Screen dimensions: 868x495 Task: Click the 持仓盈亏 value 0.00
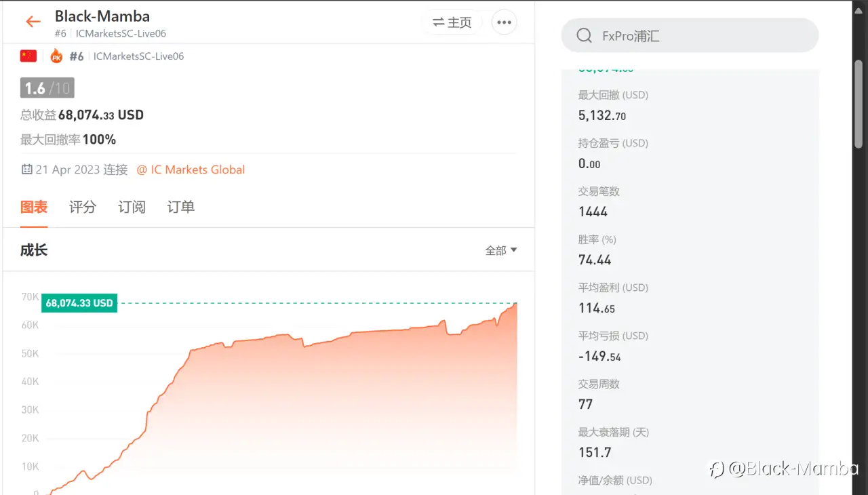pyautogui.click(x=589, y=163)
